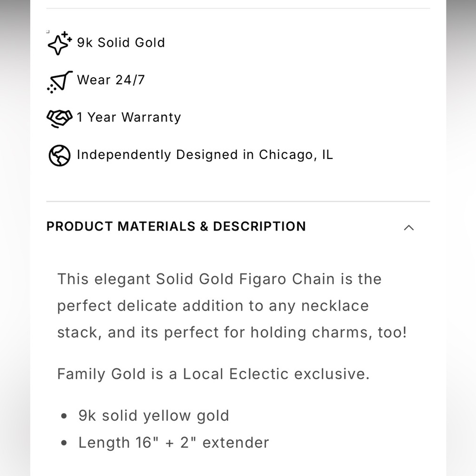Toggle the Product Materials & Description heading
This screenshot has height=476, width=476.
(176, 227)
